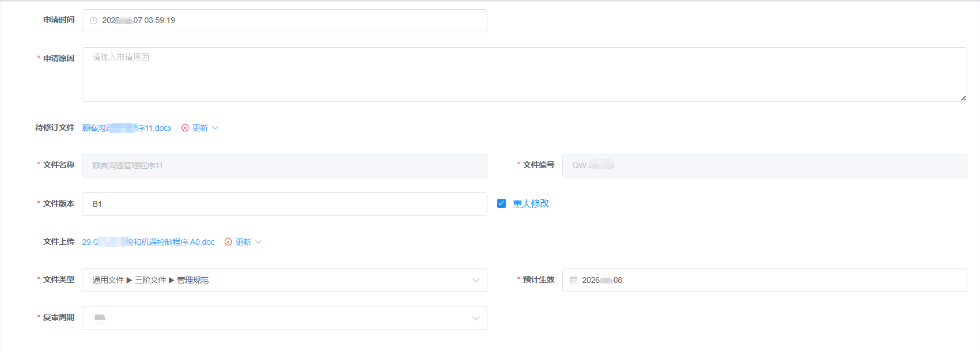980x352 pixels.
Task: Open the 申请时间 datetime field
Action: [x=285, y=21]
